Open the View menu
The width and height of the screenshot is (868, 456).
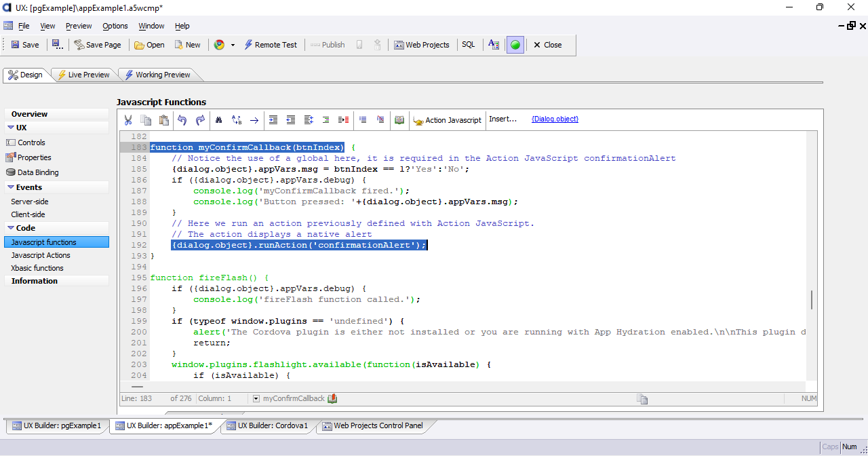click(x=47, y=26)
